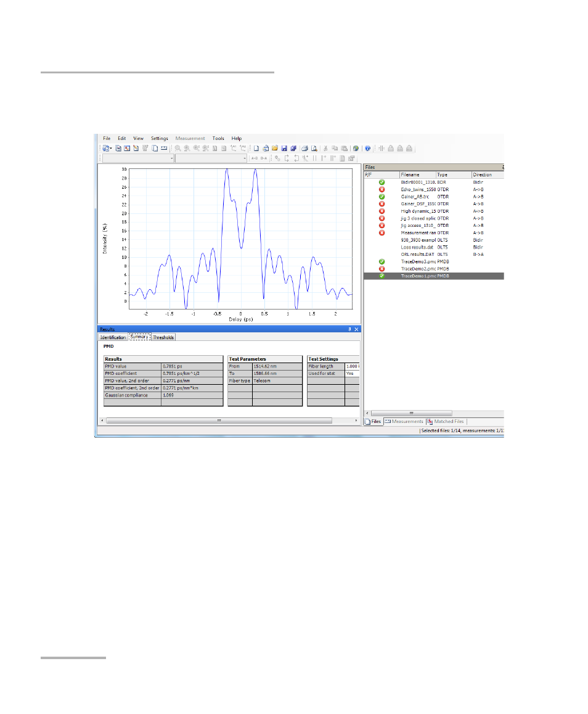
Task: Click the From wavelength 1514.62 nm cell
Action: [277, 366]
